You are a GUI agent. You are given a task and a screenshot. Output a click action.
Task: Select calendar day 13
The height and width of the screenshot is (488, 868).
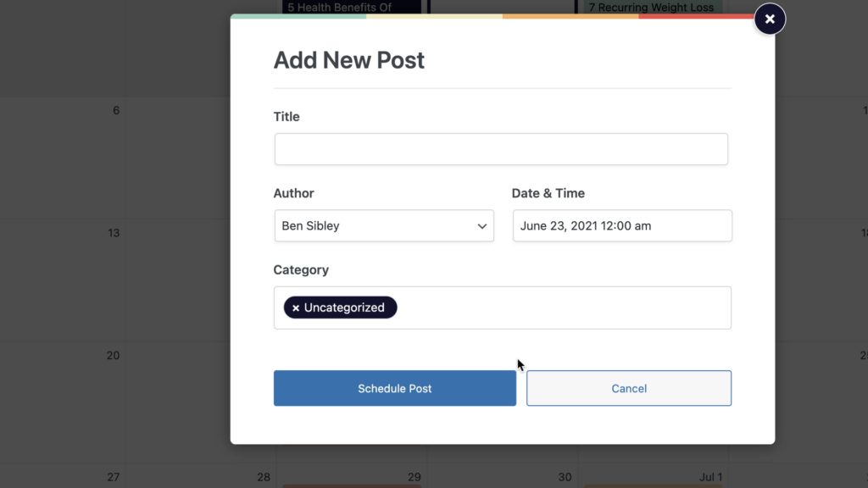click(x=114, y=233)
